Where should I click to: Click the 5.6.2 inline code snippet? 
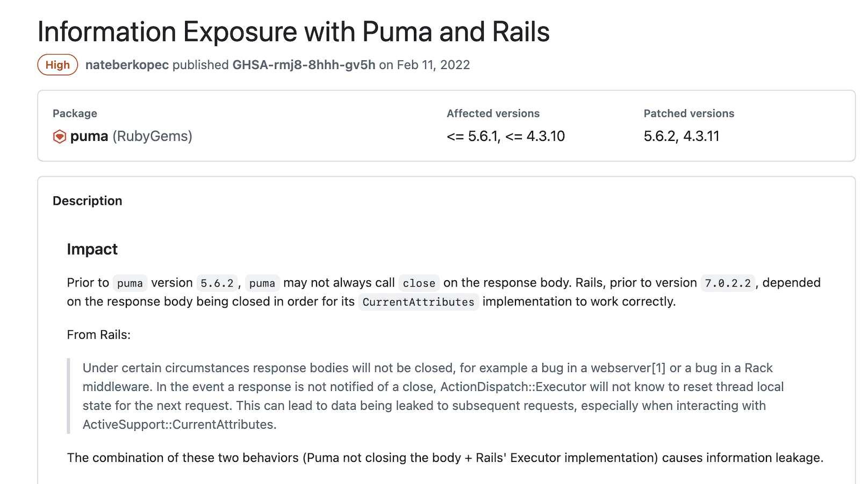point(217,283)
